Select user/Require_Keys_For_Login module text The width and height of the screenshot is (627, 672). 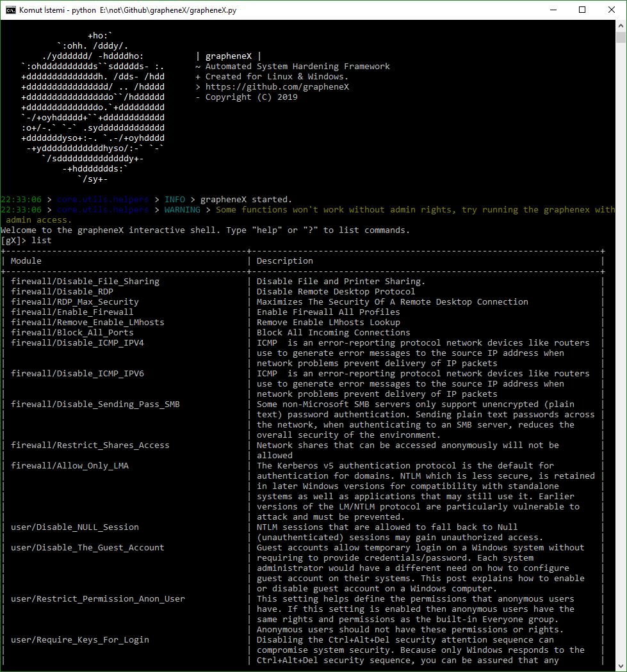[x=80, y=640]
